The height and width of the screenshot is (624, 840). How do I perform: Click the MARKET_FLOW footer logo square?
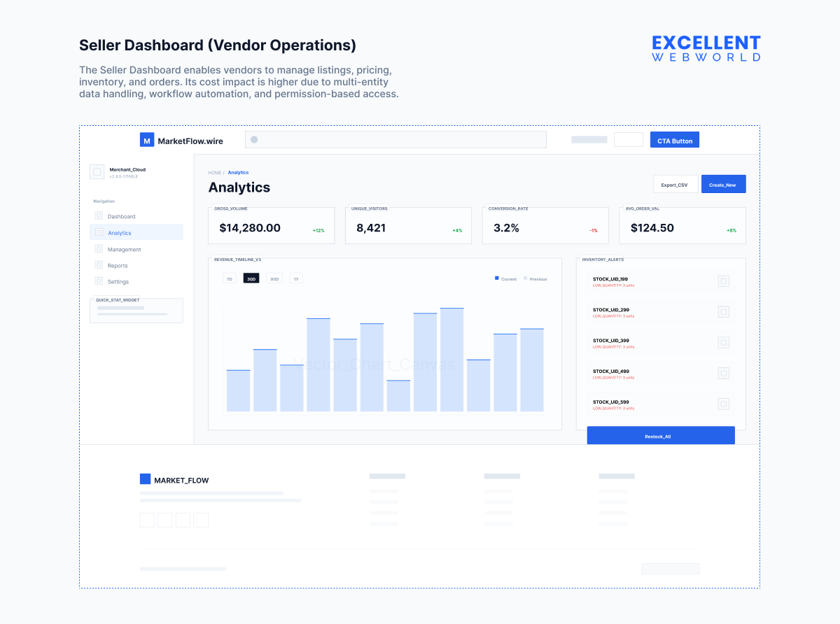[145, 478]
